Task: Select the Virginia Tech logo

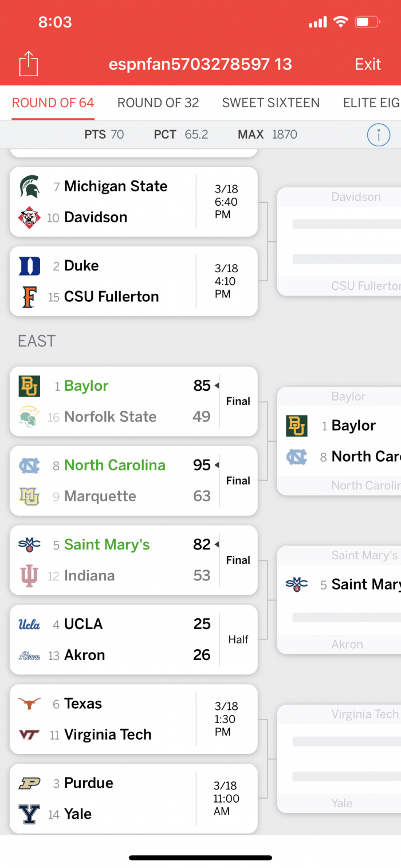Action: point(30,735)
